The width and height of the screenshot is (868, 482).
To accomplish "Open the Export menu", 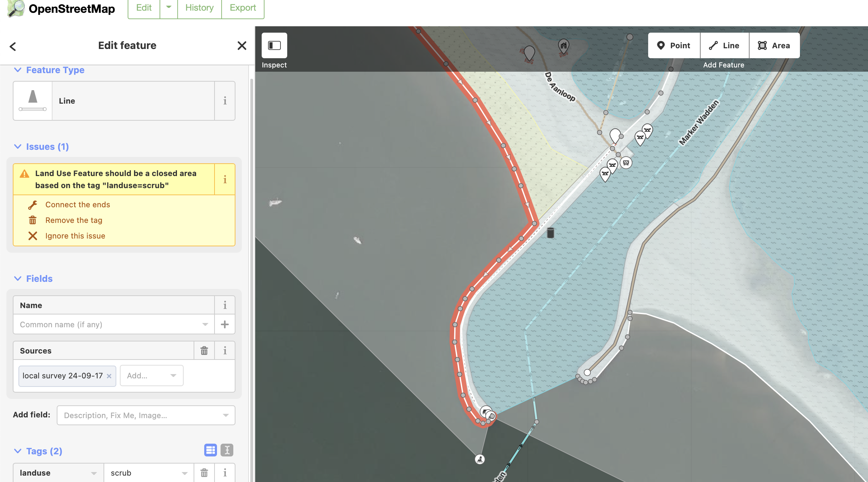I will [x=243, y=7].
